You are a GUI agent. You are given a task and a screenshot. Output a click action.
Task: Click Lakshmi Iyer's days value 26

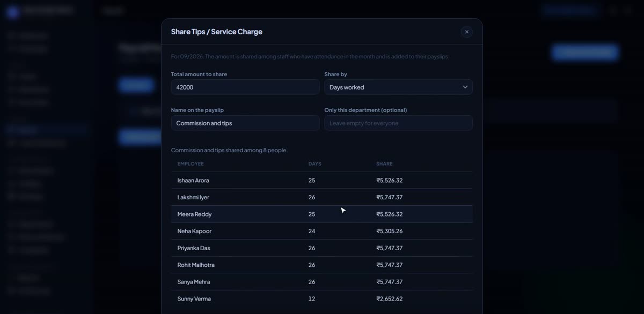tap(312, 197)
